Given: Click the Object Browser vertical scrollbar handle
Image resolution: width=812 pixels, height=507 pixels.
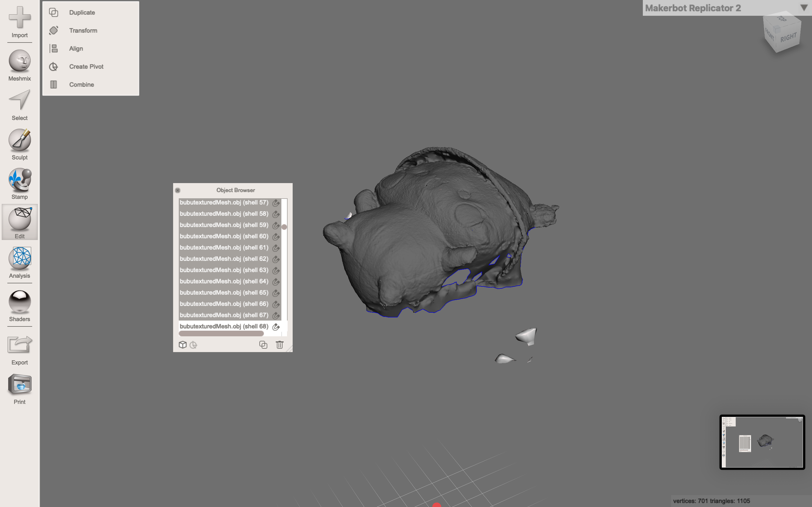Looking at the screenshot, I should click(x=284, y=227).
